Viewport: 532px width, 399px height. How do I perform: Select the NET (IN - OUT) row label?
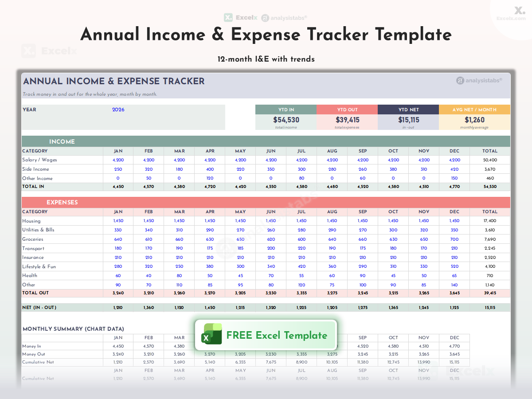tap(39, 307)
